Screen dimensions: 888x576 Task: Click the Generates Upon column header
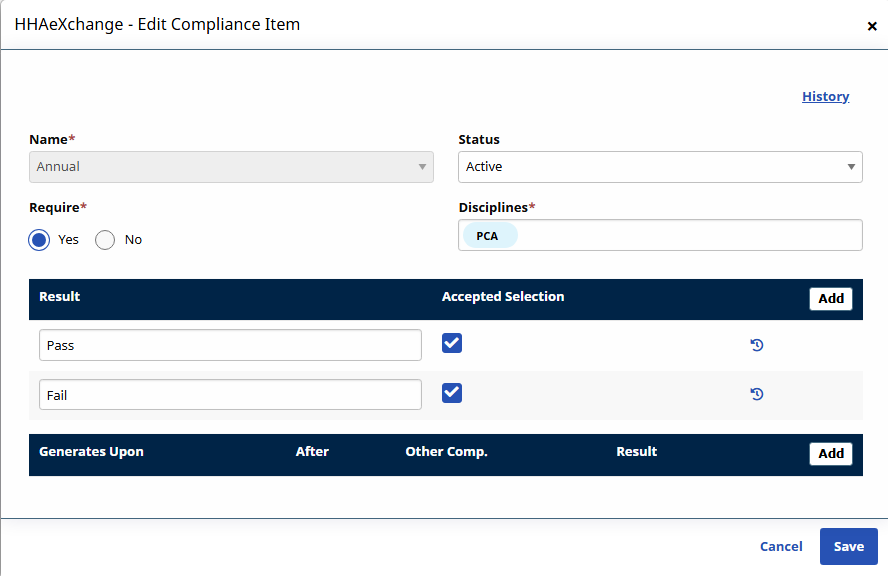(x=91, y=452)
